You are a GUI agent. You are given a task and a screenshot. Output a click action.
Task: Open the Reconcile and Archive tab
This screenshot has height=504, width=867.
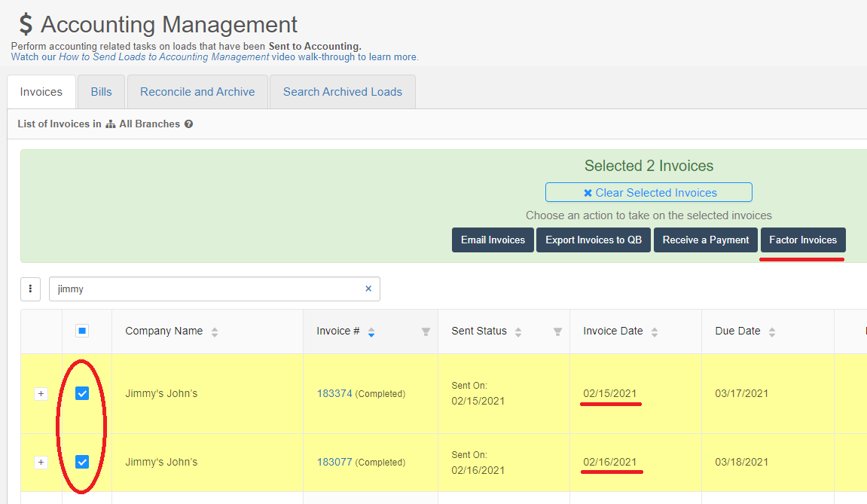click(x=197, y=92)
